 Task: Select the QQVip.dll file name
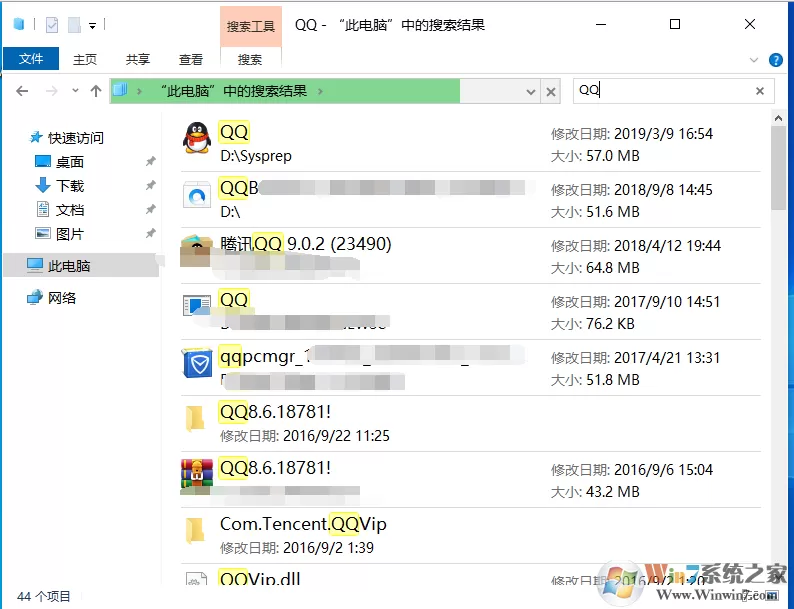click(x=260, y=578)
